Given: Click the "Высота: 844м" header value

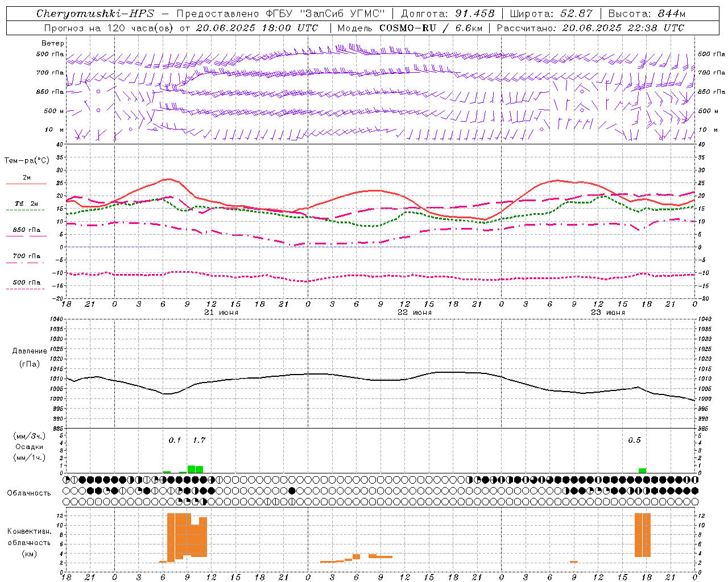Looking at the screenshot, I should coord(647,14).
